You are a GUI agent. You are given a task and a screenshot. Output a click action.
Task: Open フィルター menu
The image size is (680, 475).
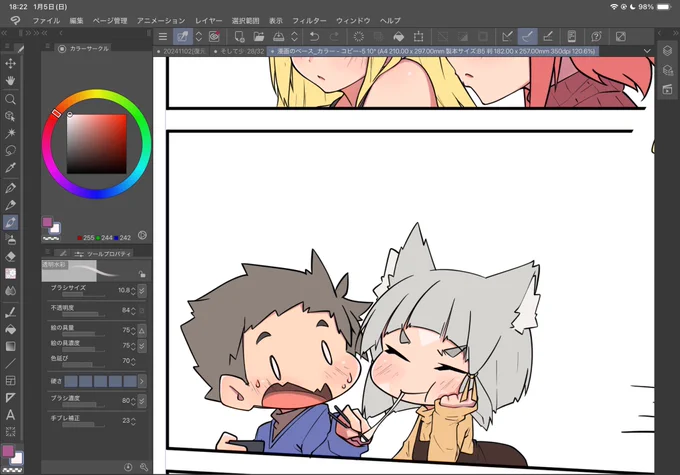[x=309, y=20]
